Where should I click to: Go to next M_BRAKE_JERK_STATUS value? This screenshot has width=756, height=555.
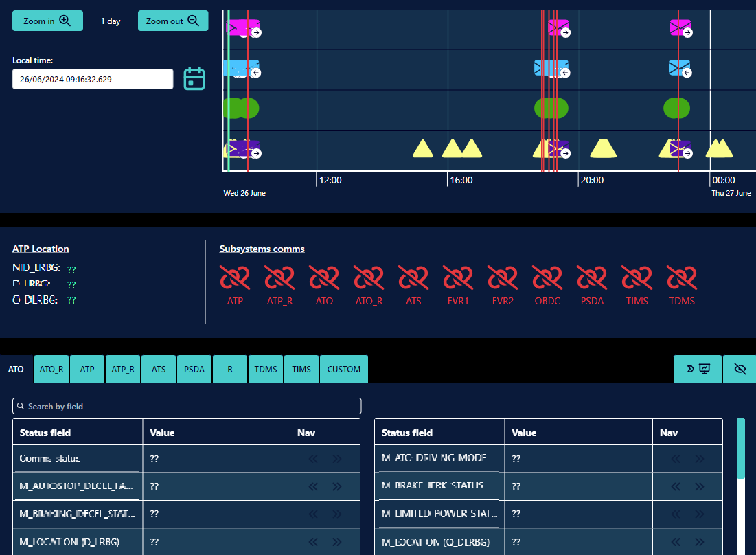[699, 486]
